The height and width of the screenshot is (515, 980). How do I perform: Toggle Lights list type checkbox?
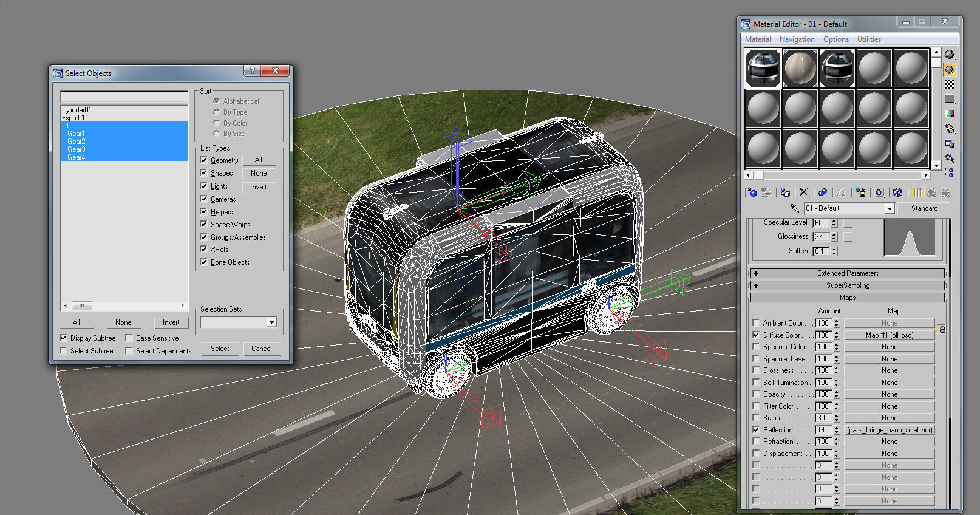204,186
